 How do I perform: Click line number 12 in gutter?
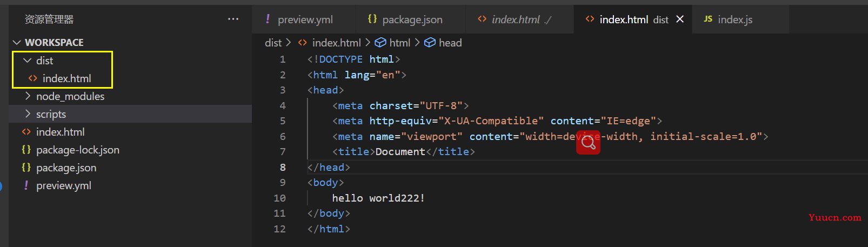[279, 229]
